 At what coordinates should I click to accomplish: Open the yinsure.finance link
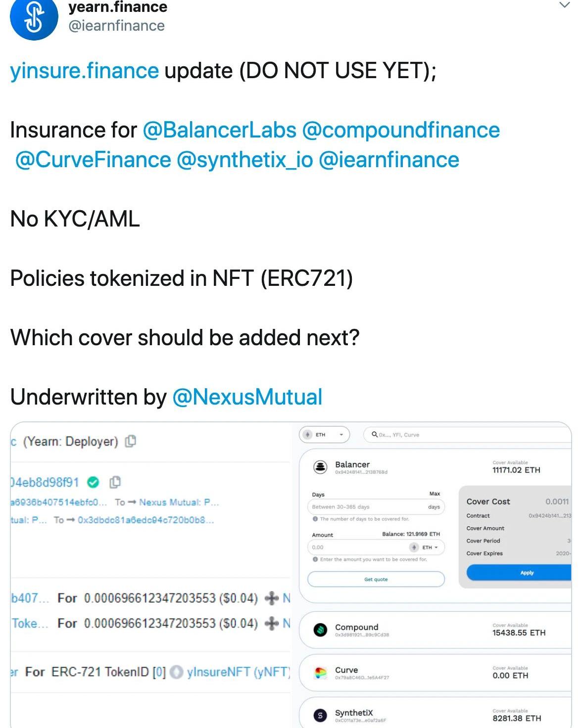click(85, 71)
